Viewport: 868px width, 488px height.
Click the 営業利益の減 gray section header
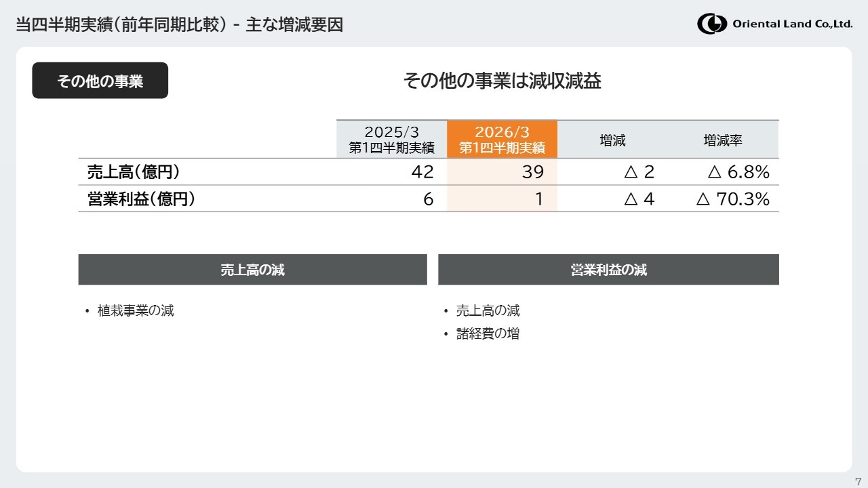click(x=608, y=270)
